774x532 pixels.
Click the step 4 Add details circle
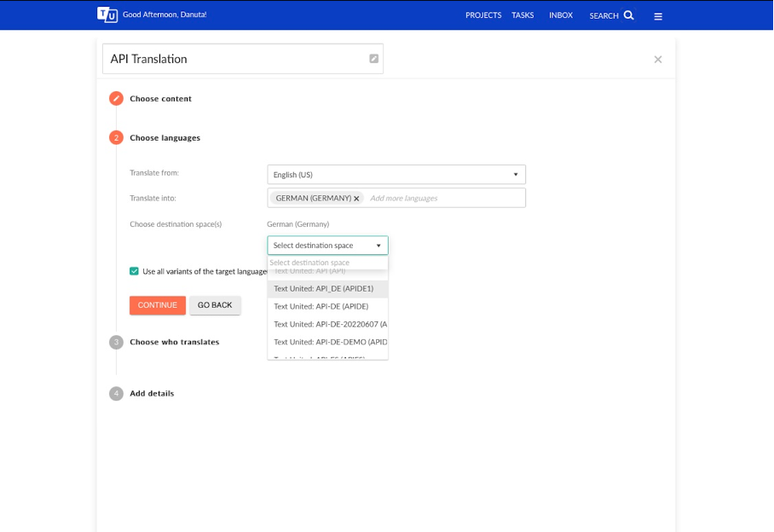(x=116, y=393)
